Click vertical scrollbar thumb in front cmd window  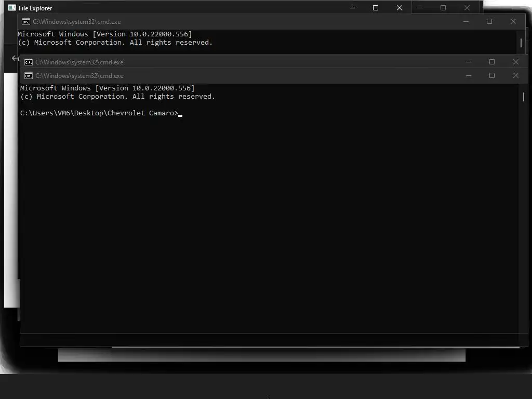point(524,97)
